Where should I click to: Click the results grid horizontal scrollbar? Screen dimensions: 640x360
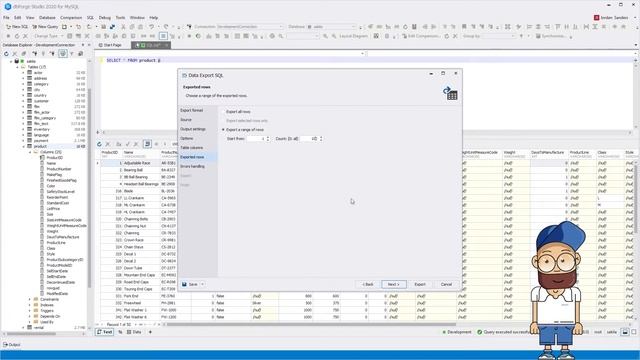click(310, 324)
